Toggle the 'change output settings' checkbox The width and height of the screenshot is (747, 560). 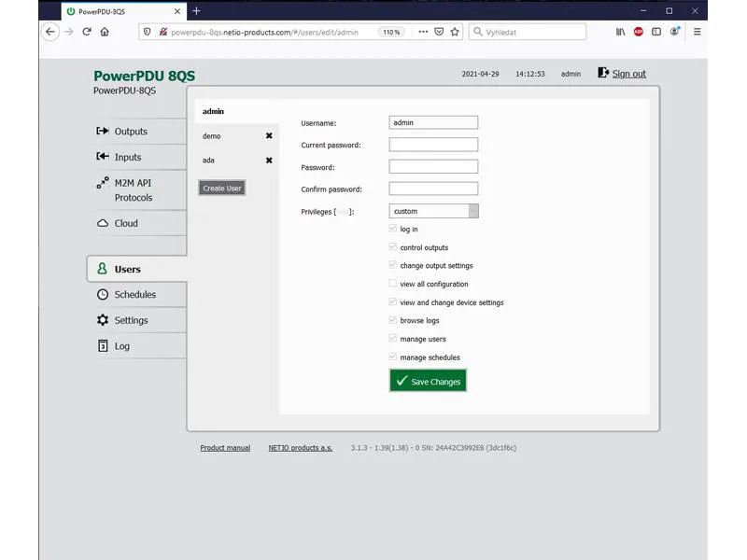(x=392, y=265)
